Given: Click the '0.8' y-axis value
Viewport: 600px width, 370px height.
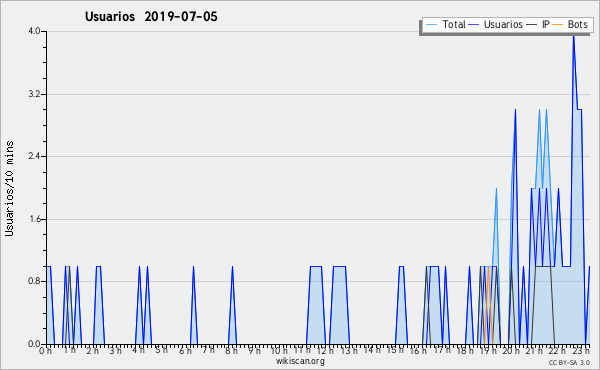Looking at the screenshot, I should (34, 281).
